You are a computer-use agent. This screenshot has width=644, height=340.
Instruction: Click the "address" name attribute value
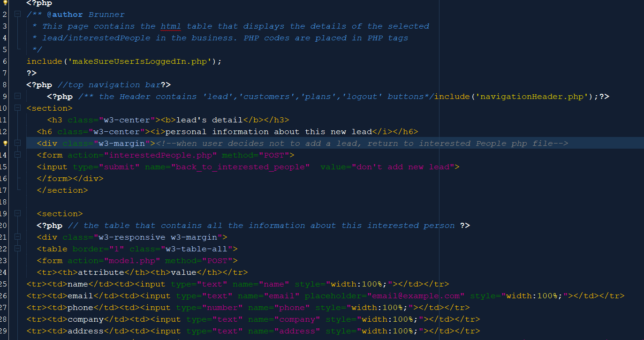pos(300,331)
